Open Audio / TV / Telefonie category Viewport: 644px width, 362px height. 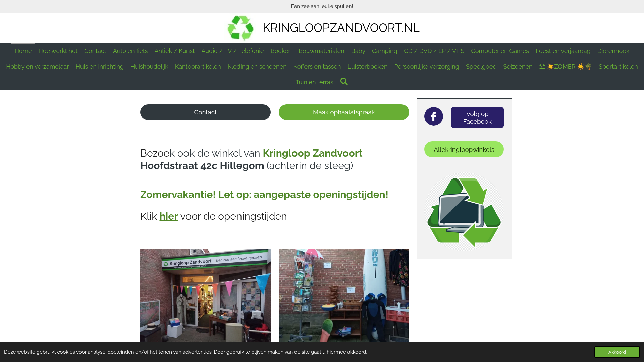coord(232,51)
